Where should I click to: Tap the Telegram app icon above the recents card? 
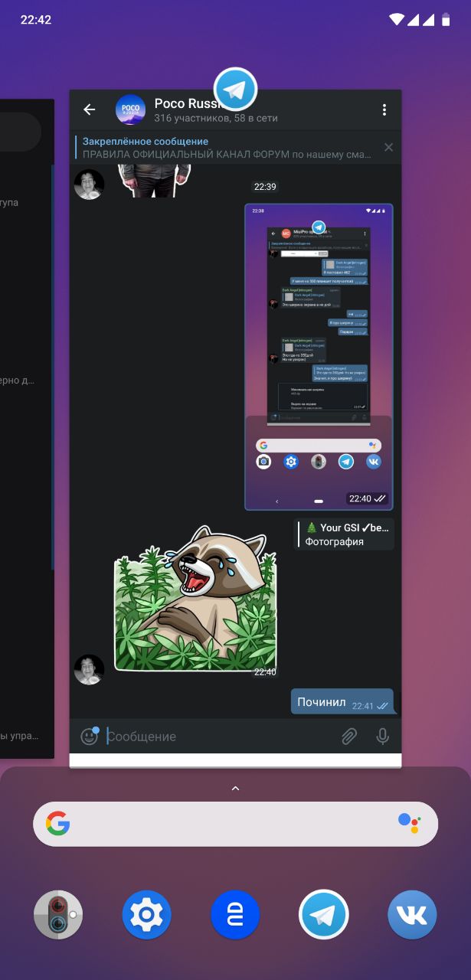tap(235, 89)
